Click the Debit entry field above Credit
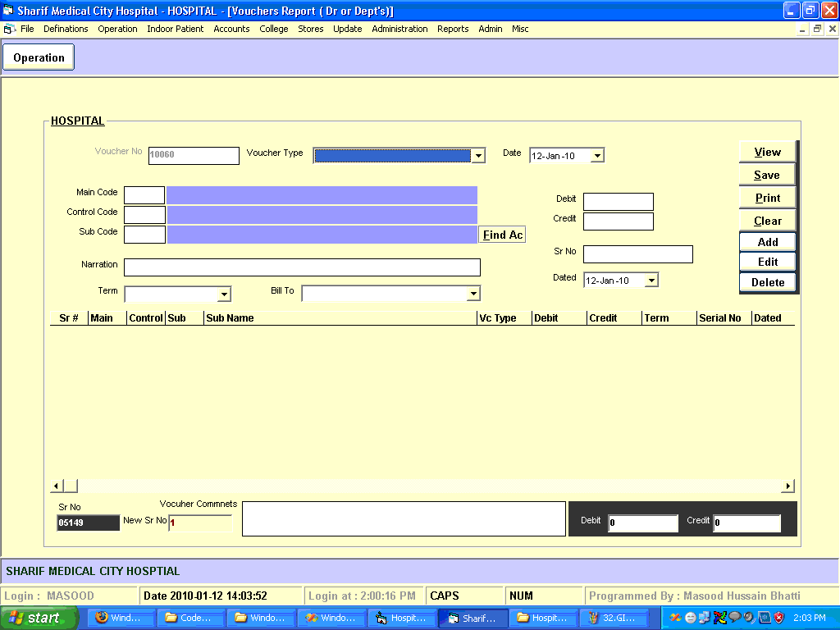The width and height of the screenshot is (840, 630). pyautogui.click(x=619, y=202)
